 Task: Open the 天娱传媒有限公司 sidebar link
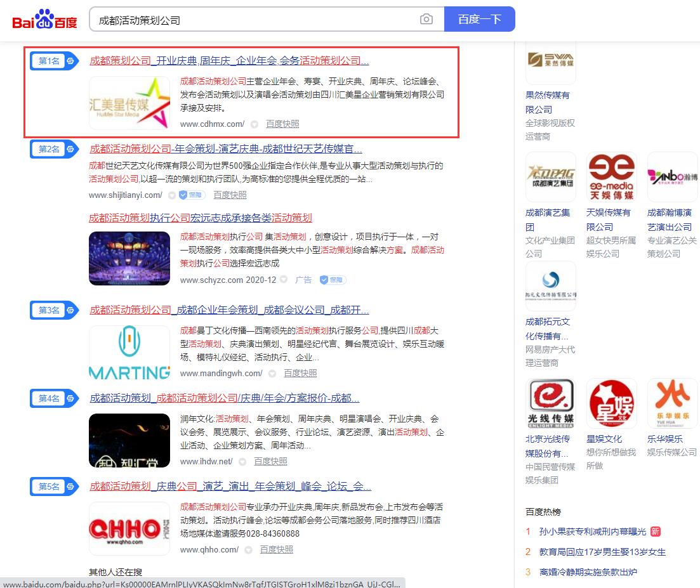click(609, 220)
